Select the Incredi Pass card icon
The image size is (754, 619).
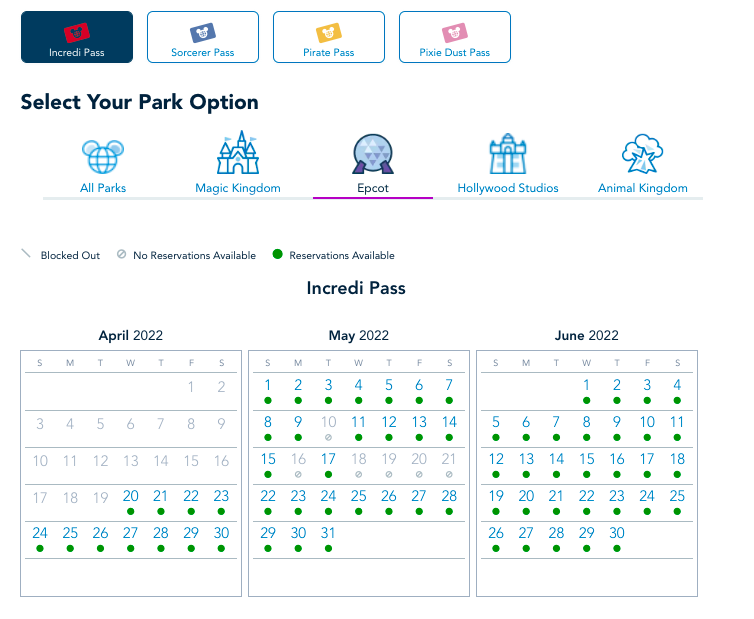(77, 32)
